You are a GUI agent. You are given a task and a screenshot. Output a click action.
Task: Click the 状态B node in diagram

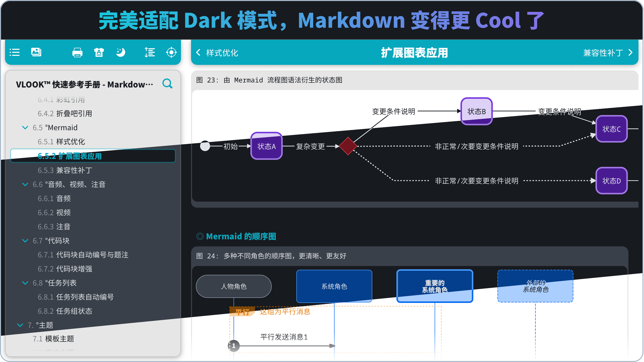coord(476,111)
